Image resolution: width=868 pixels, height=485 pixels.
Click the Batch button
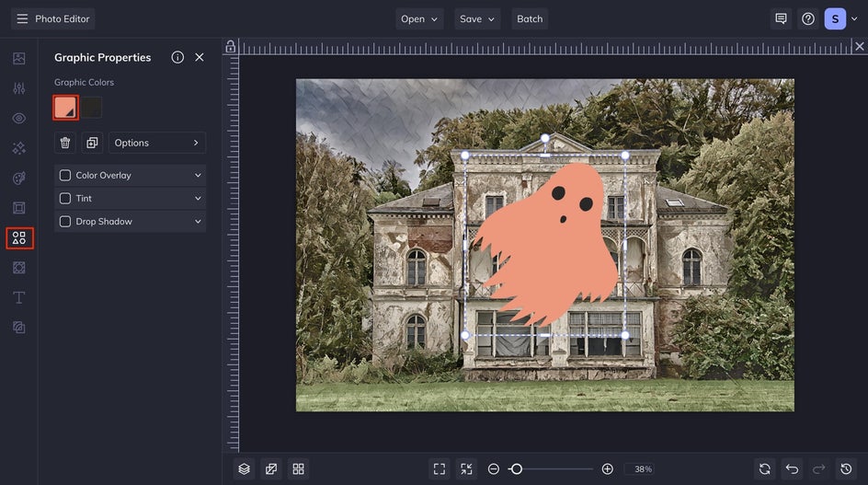click(x=530, y=18)
